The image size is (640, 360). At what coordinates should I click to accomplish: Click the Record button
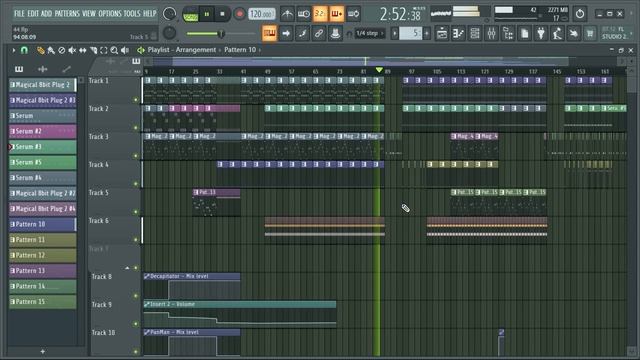[x=240, y=14]
